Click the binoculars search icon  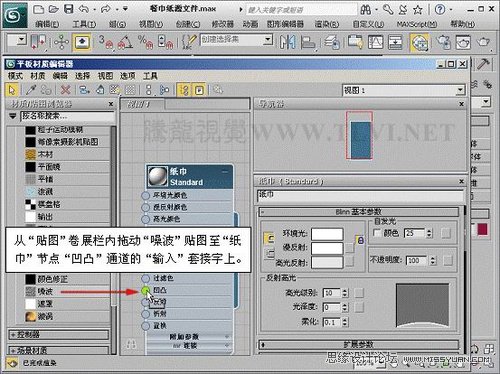coord(366,9)
